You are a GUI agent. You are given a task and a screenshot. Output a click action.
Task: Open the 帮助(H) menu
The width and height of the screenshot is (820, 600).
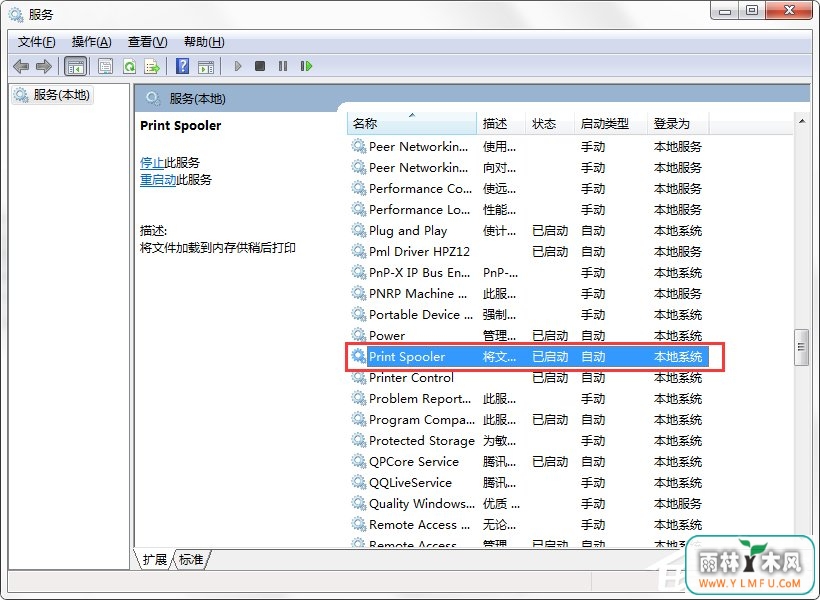click(204, 42)
